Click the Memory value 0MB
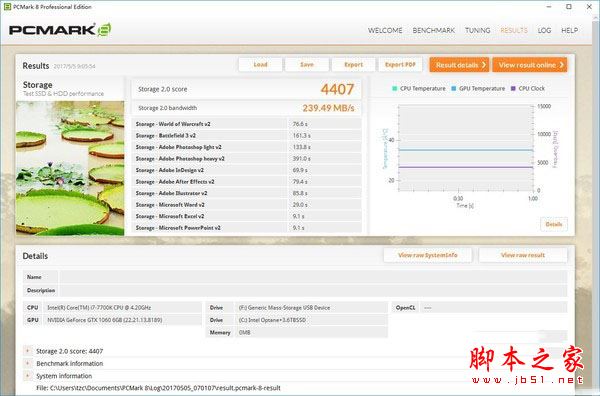 [x=244, y=332]
